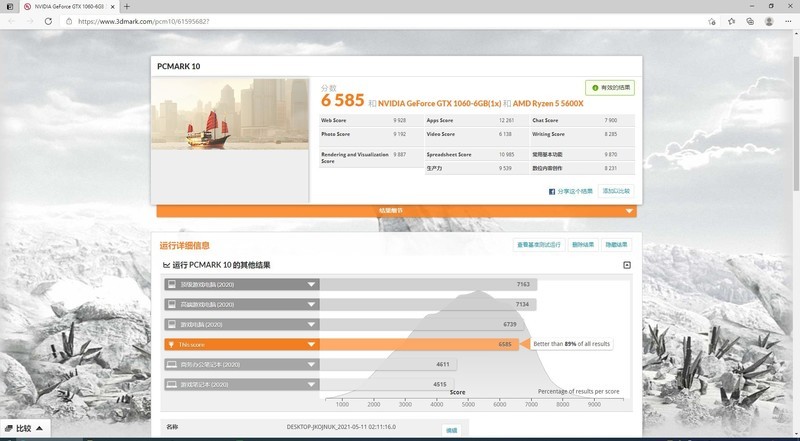Select the NVIDIA GeForce GTX 1060 tab
This screenshot has height=441, width=800.
point(67,7)
